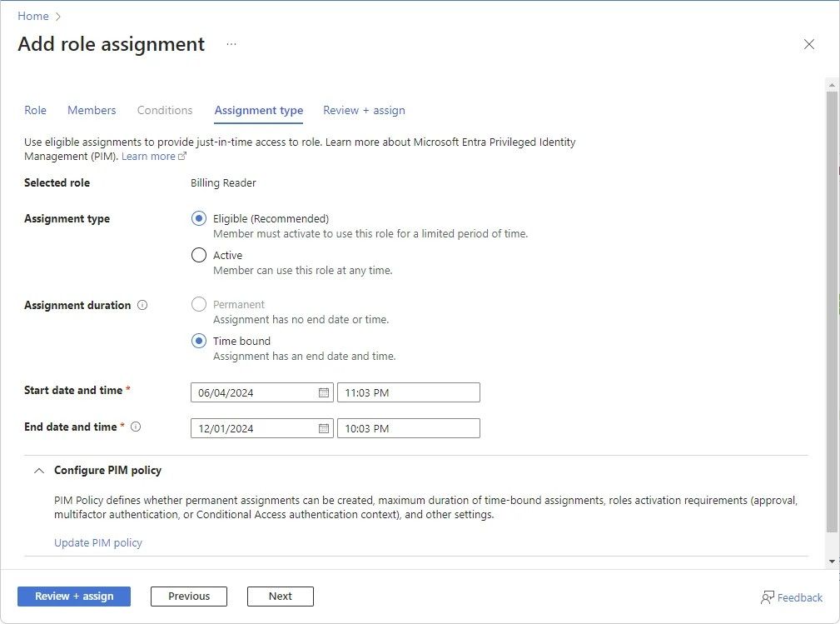Open the end date calendar picker
Image resolution: width=840 pixels, height=624 pixels.
pos(323,427)
